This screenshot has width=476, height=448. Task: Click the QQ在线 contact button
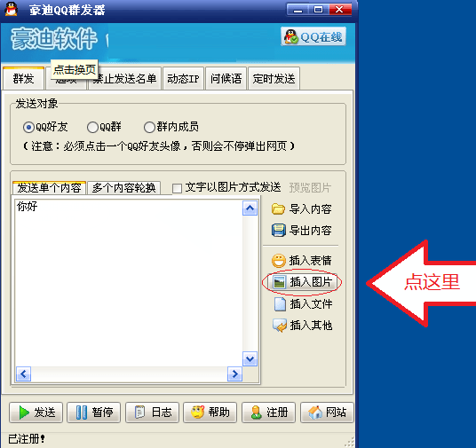tap(313, 36)
